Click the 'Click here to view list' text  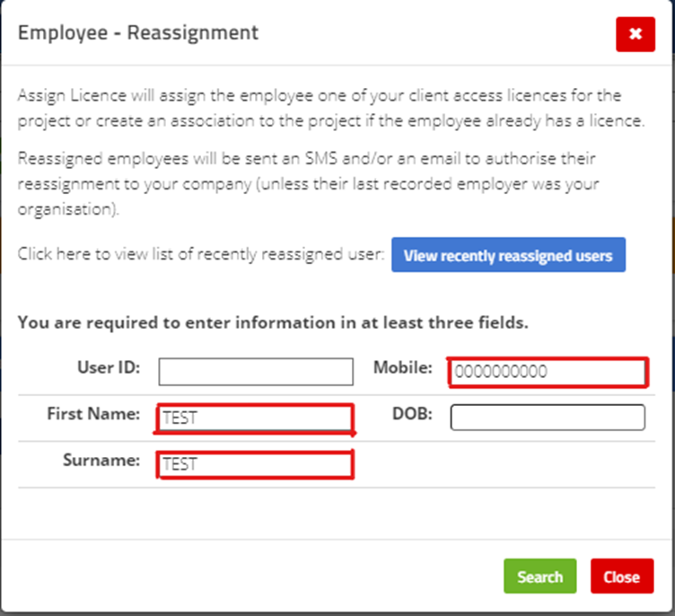200,254
